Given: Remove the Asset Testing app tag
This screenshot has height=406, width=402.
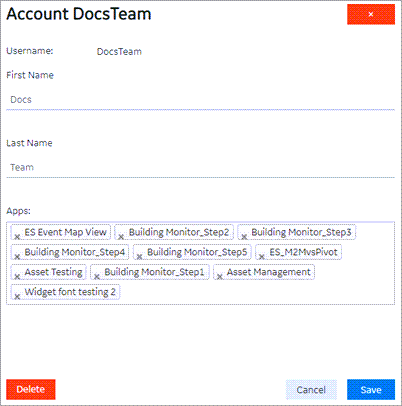Looking at the screenshot, I should pyautogui.click(x=17, y=276).
